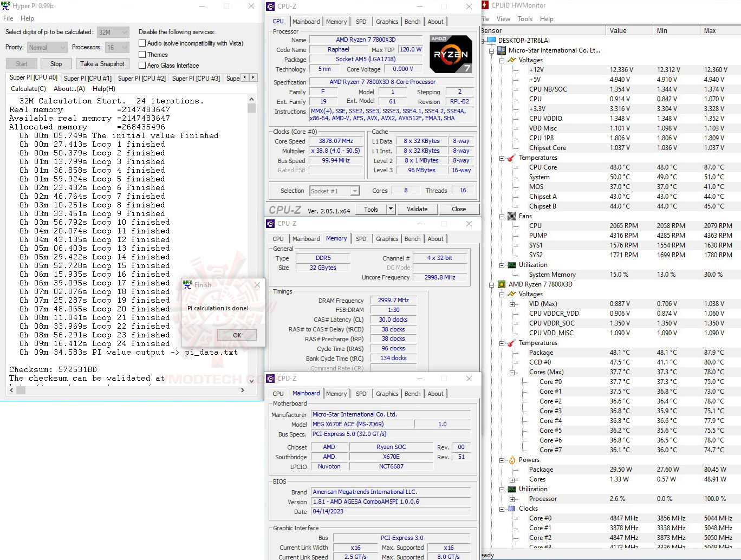This screenshot has width=741, height=560.
Task: Expand the Processor utilization node
Action: pyautogui.click(x=512, y=499)
